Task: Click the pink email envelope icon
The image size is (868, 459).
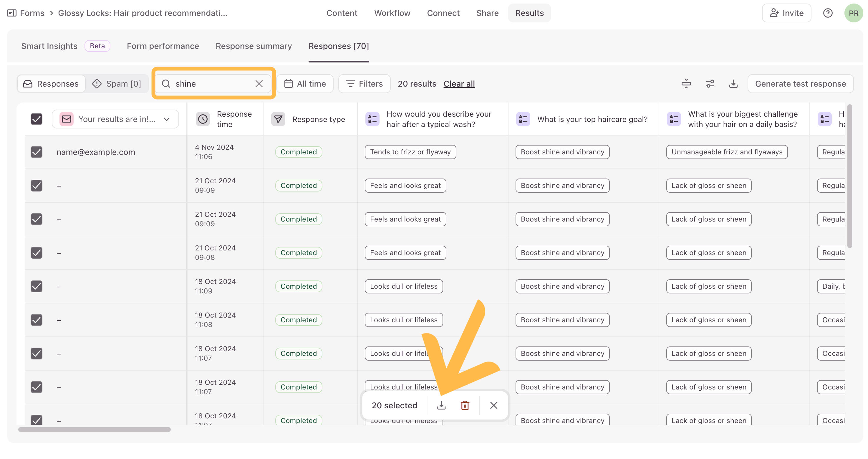Action: click(x=66, y=119)
